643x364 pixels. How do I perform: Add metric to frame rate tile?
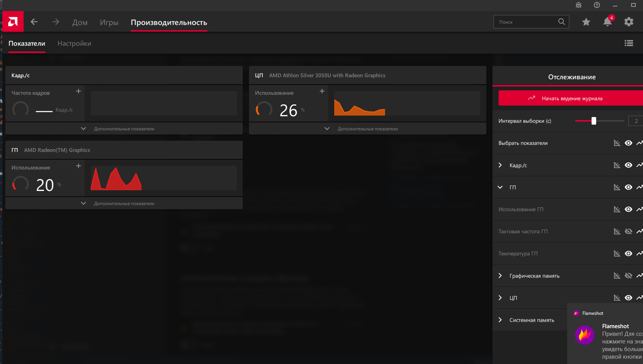pos(79,91)
